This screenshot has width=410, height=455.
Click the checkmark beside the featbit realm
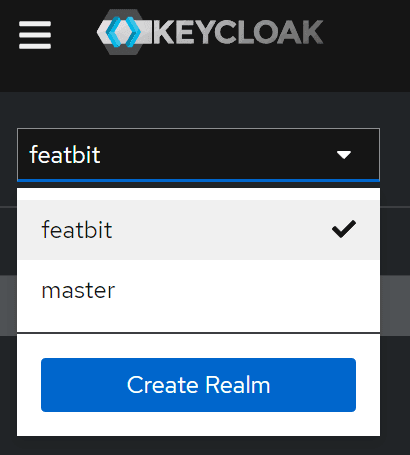tap(344, 229)
